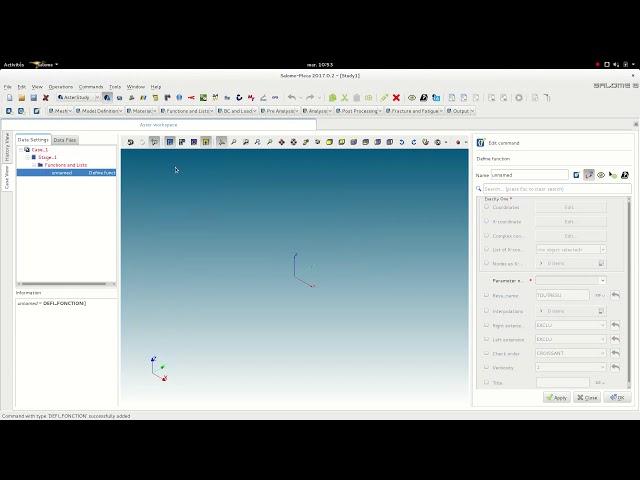The image size is (640, 480).
Task: Open the File menu
Action: pos(7,87)
